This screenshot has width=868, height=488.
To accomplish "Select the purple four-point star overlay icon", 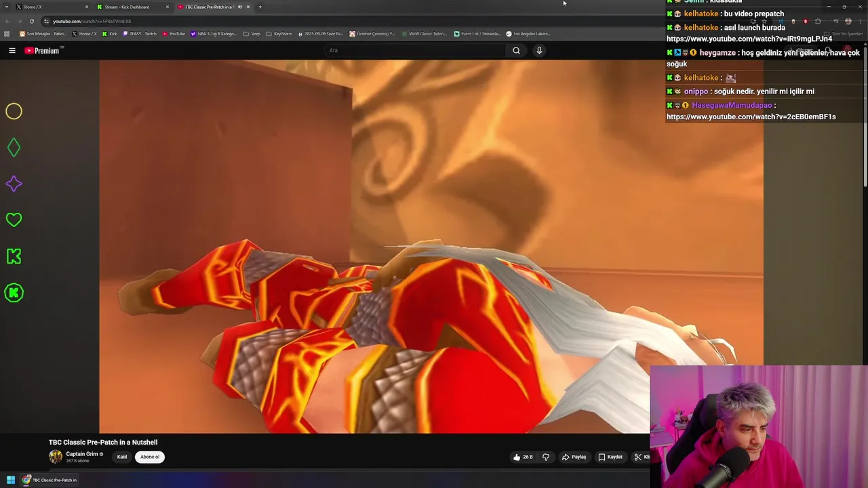I will [14, 184].
